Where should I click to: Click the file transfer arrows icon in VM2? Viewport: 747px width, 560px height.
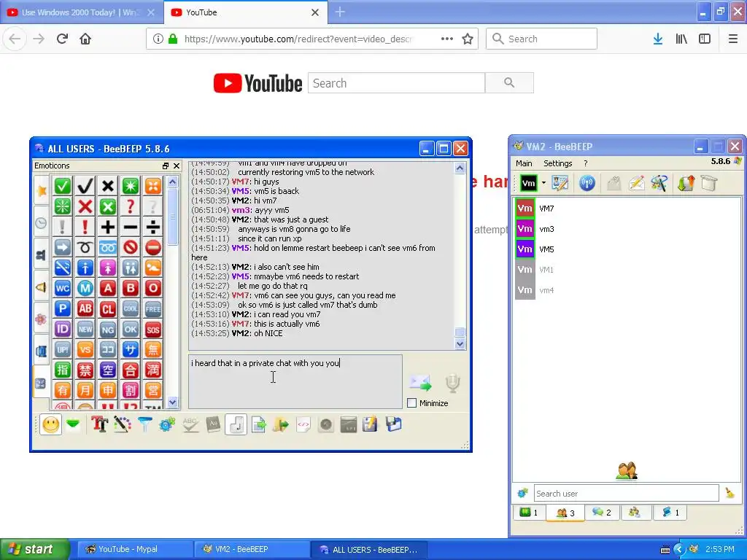(686, 183)
